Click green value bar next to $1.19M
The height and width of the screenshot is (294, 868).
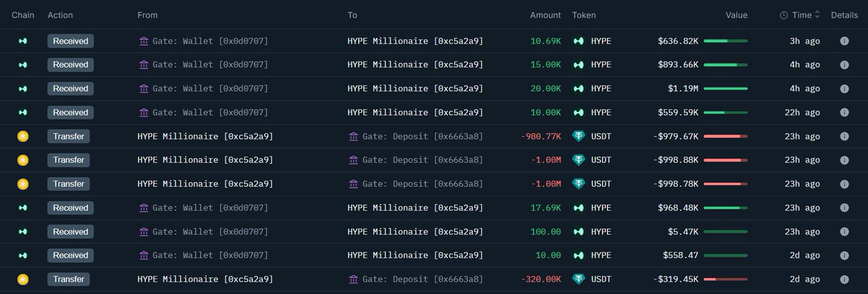pos(726,89)
